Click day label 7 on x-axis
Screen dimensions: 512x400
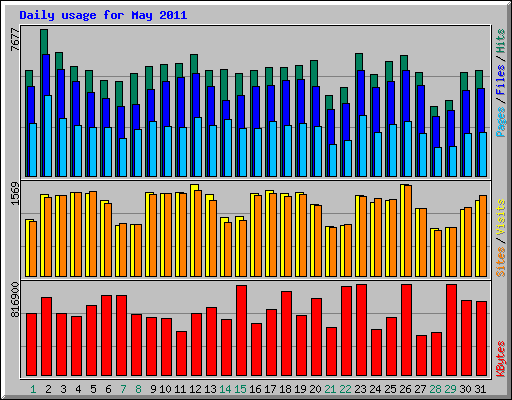coord(123,389)
